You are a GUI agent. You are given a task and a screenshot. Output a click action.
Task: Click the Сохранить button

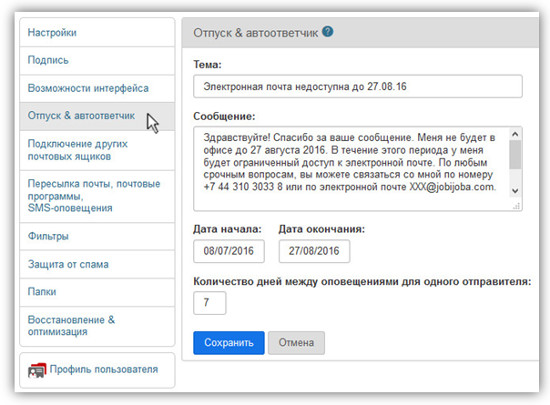[229, 343]
